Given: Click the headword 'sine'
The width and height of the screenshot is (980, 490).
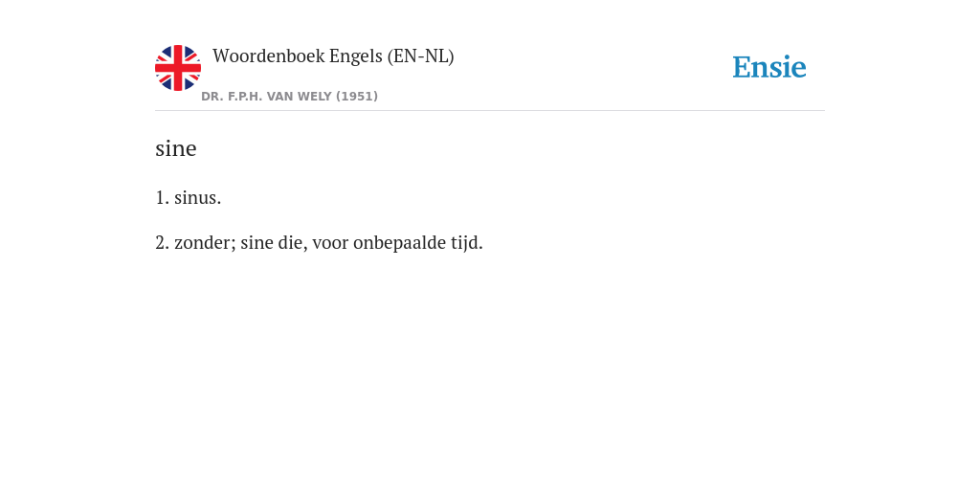Looking at the screenshot, I should tap(176, 148).
